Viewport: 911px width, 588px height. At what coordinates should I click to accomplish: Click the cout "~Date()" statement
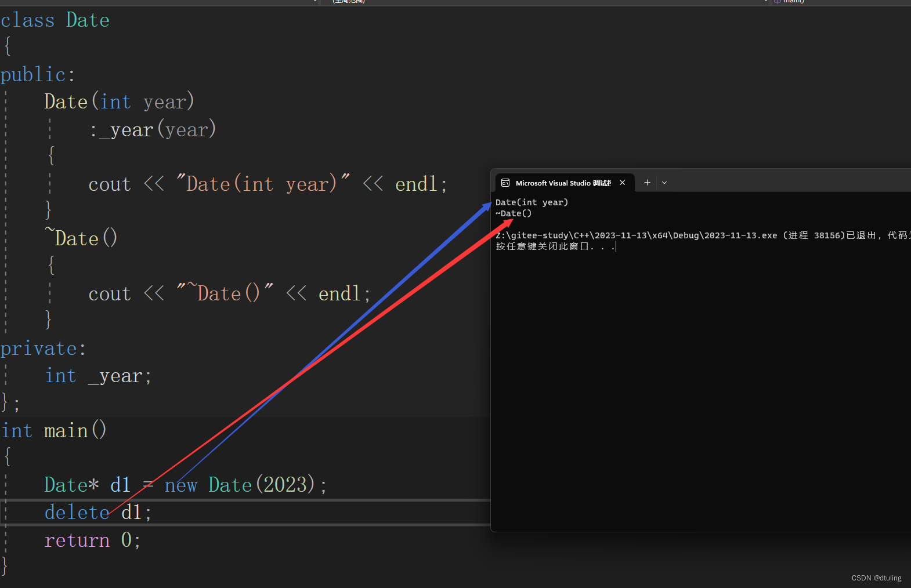tap(229, 293)
